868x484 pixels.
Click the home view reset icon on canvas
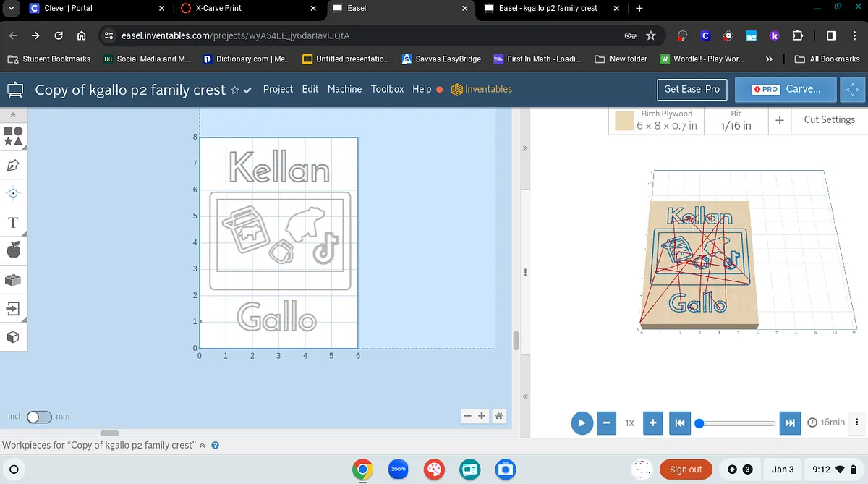[x=499, y=416]
